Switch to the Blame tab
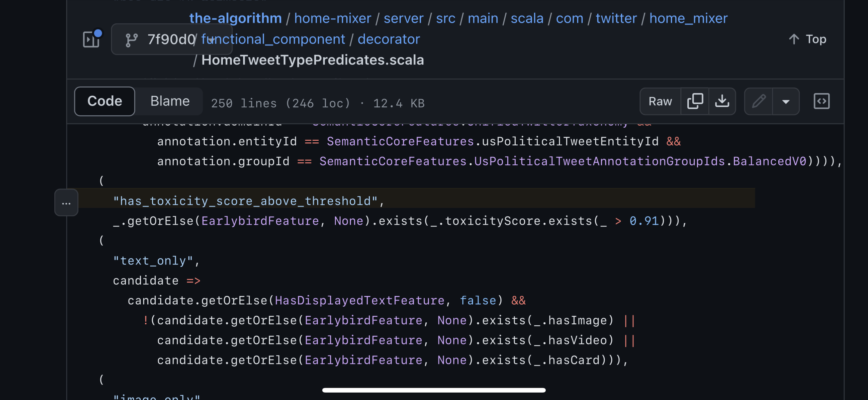868x400 pixels. 170,101
